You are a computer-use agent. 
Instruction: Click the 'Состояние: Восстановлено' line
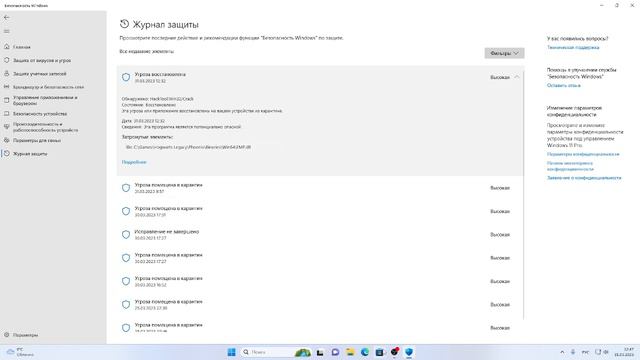149,105
